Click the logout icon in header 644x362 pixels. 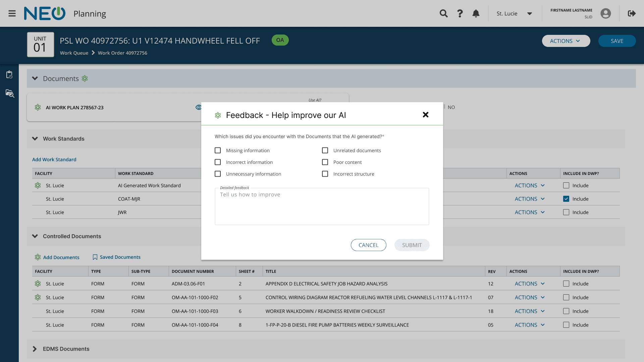point(632,13)
